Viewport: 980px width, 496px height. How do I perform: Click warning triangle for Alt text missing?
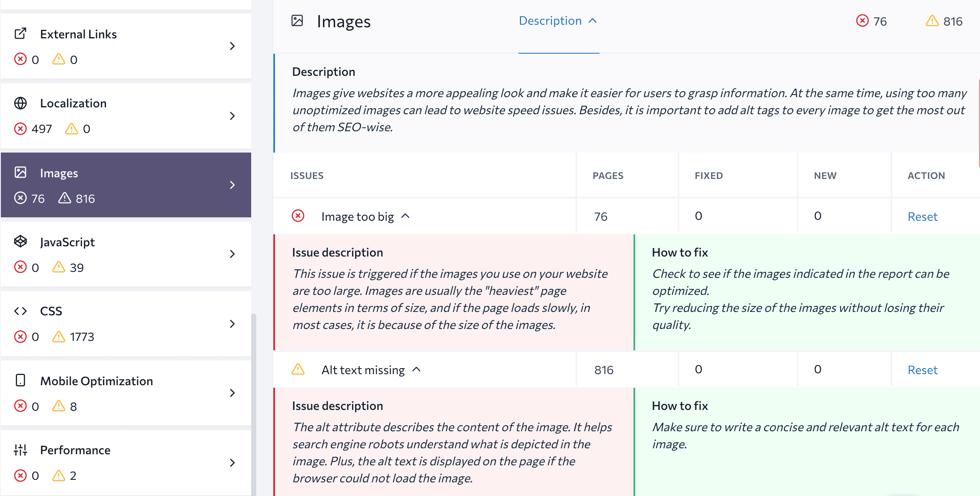298,369
